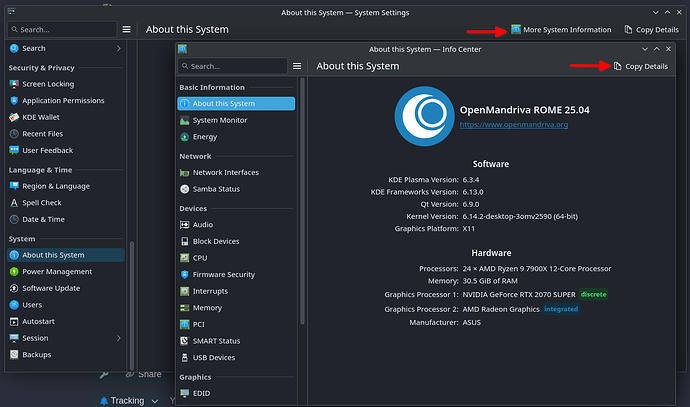Image resolution: width=690 pixels, height=407 pixels.
Task: Click Info Center sidebar scrollbar
Action: 302,201
